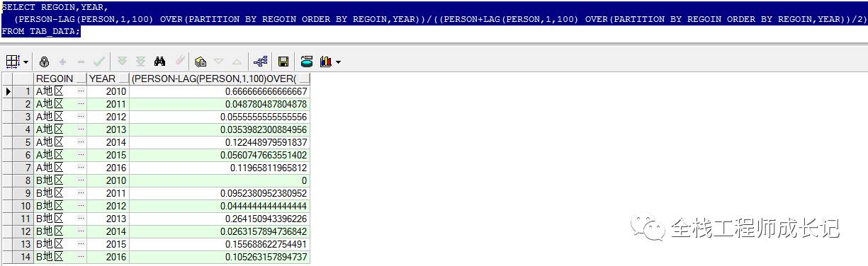The width and height of the screenshot is (868, 266).
Task: Select row 1 via its row indicator
Action: (x=9, y=91)
